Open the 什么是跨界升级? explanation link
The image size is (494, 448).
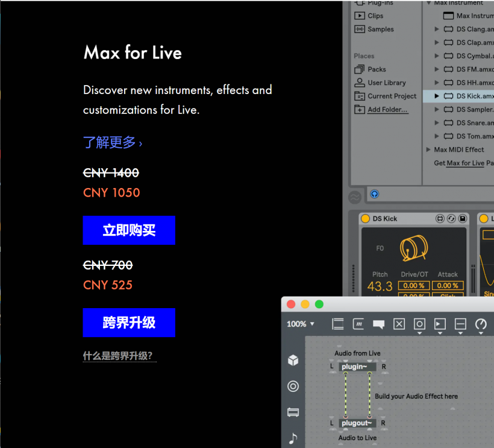tap(119, 356)
